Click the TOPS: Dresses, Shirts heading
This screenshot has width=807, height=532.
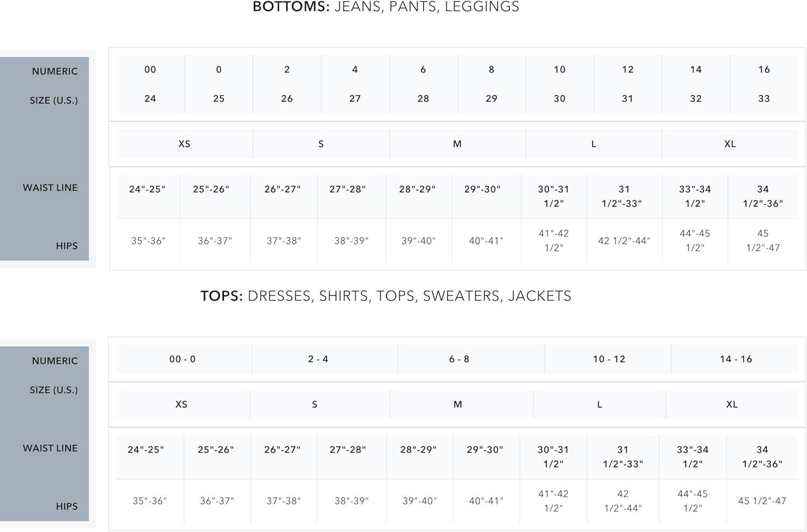[x=386, y=296]
